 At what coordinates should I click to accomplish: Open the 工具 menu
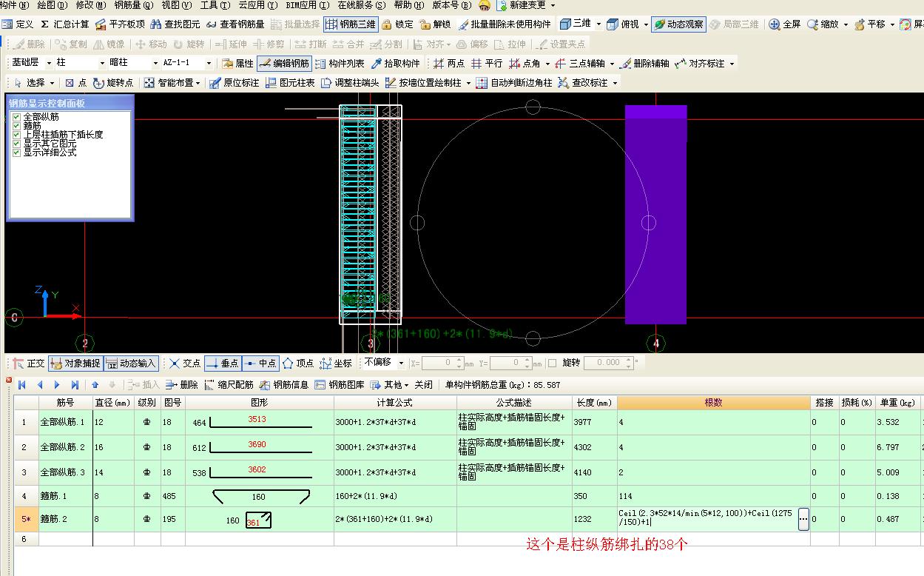click(x=215, y=4)
